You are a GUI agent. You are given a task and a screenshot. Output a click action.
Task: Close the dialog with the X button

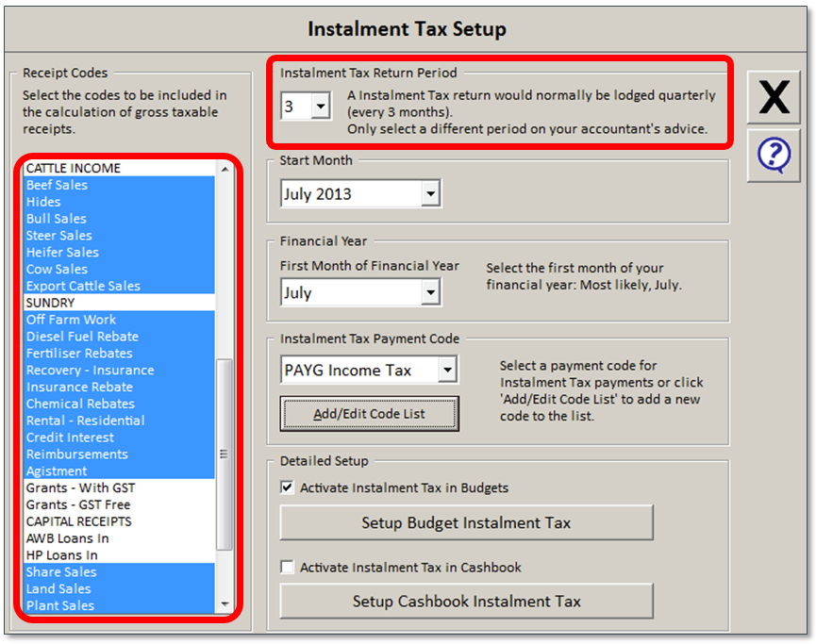click(774, 97)
